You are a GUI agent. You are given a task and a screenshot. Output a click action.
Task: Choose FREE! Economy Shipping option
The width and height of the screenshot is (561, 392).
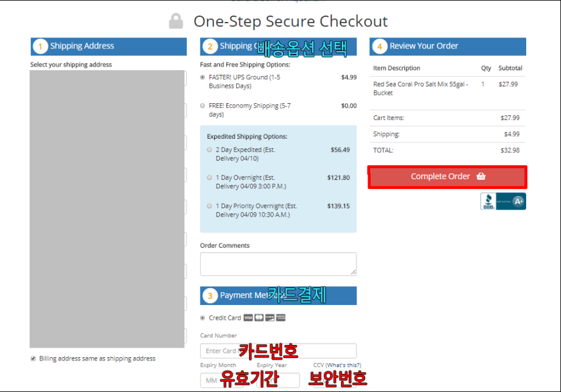[x=202, y=106]
